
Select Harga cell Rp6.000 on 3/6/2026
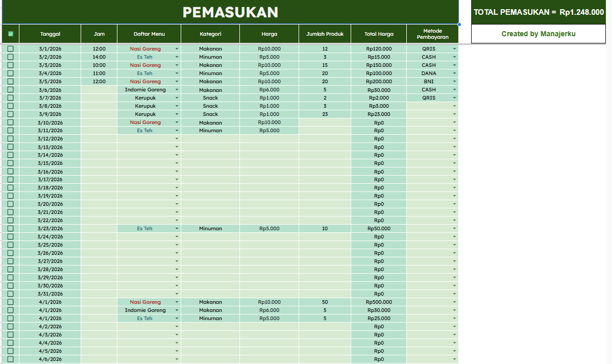pyautogui.click(x=270, y=90)
